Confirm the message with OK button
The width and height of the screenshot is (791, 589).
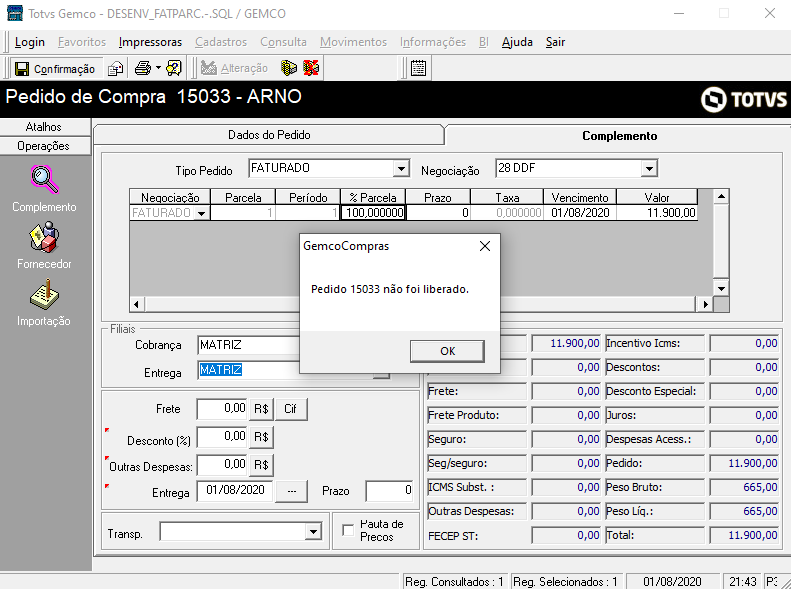447,351
